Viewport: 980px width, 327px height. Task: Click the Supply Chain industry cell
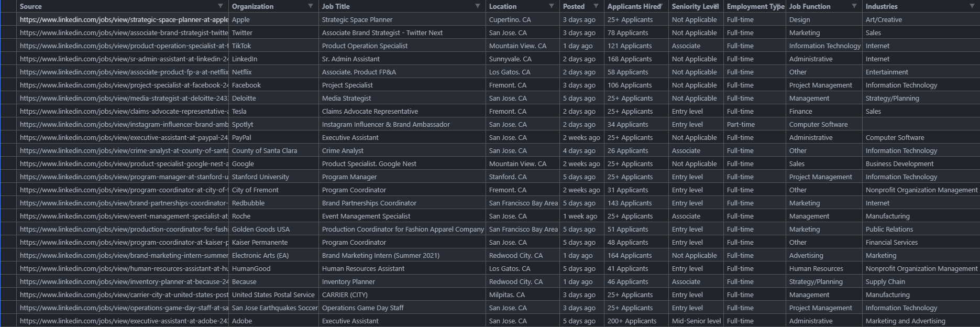click(x=921, y=281)
